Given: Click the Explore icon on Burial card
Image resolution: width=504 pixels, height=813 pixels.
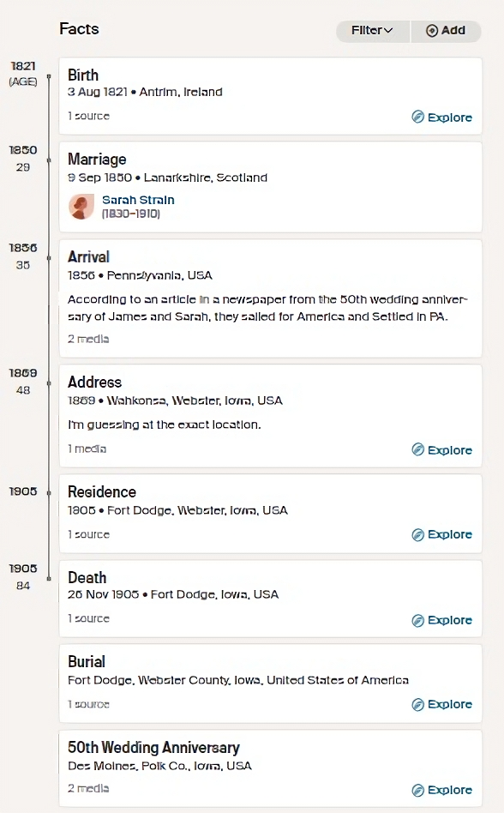Looking at the screenshot, I should click(417, 704).
